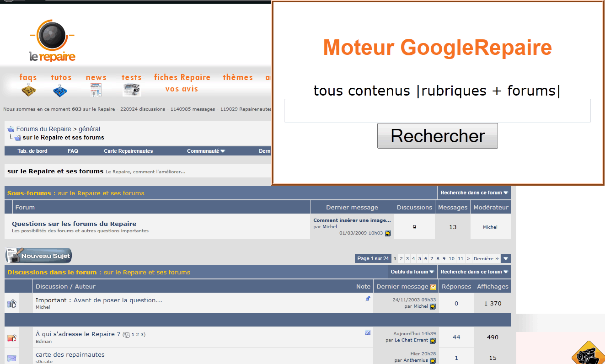This screenshot has width=605, height=364.
Task: Open Comment insérer une image... last message link
Action: [x=352, y=220]
